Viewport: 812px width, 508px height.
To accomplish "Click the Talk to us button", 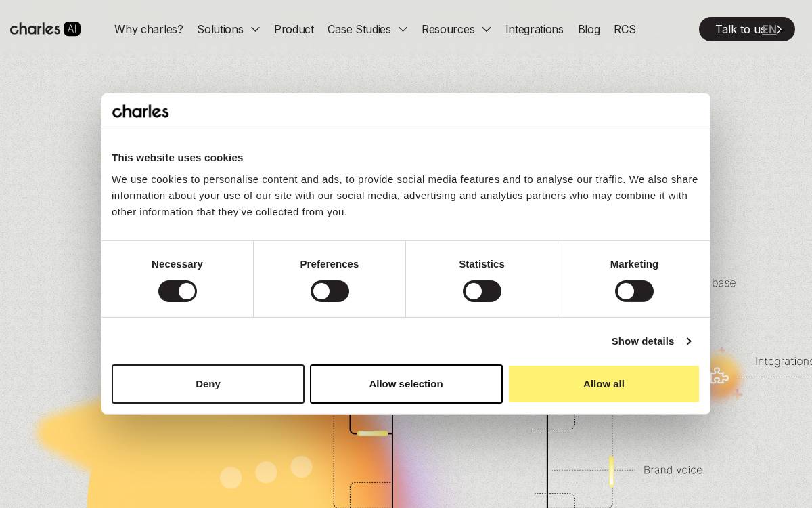I will tap(747, 29).
